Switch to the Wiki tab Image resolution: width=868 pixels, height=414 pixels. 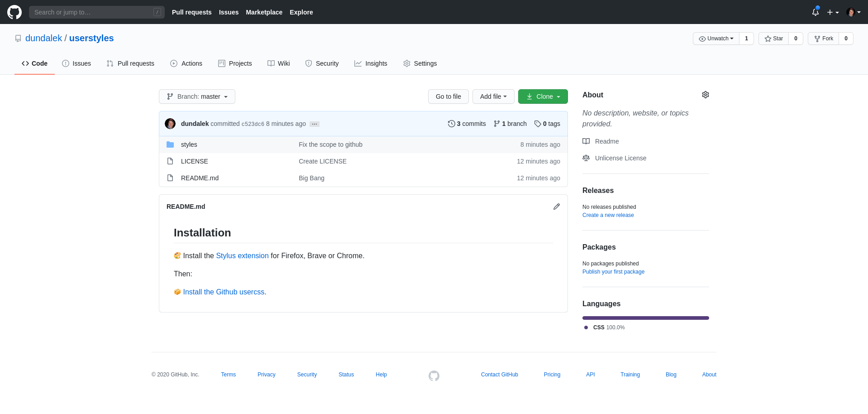[279, 63]
